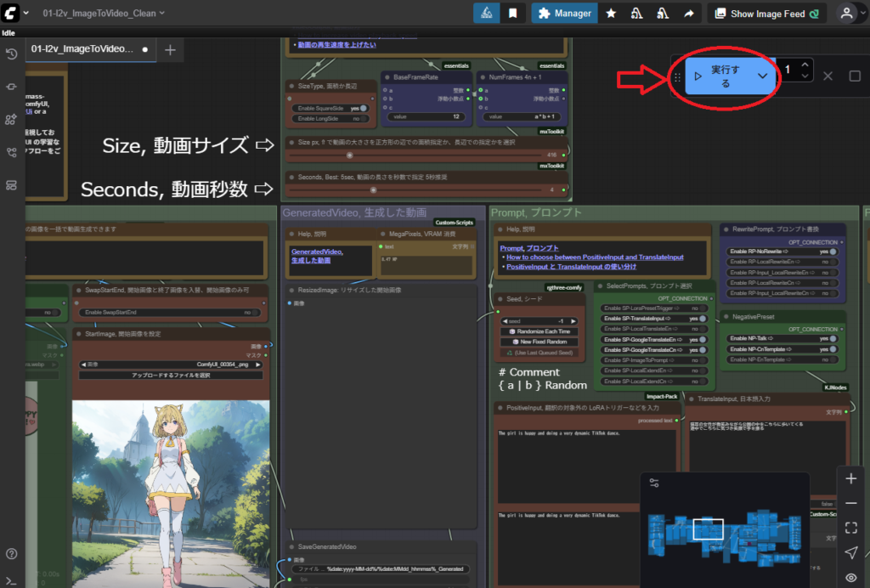Open the templates sidebar icon above the help icon
This screenshot has height=588, width=870.
click(11, 185)
